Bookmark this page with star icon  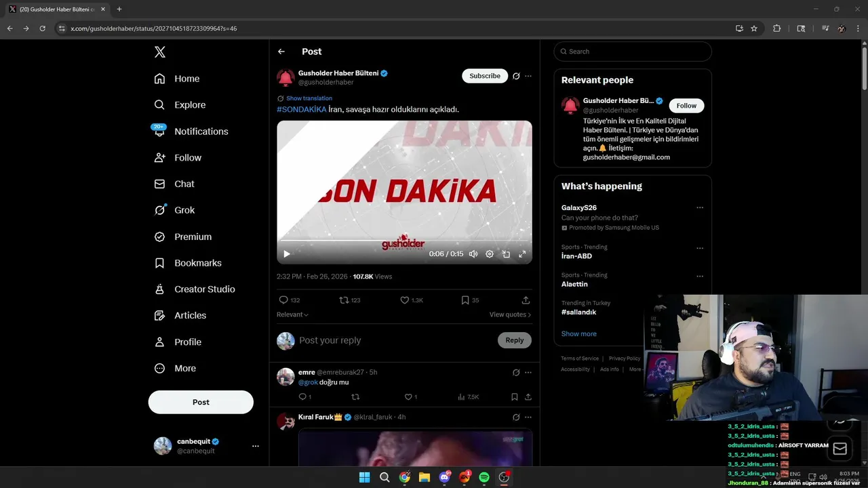[x=754, y=28]
